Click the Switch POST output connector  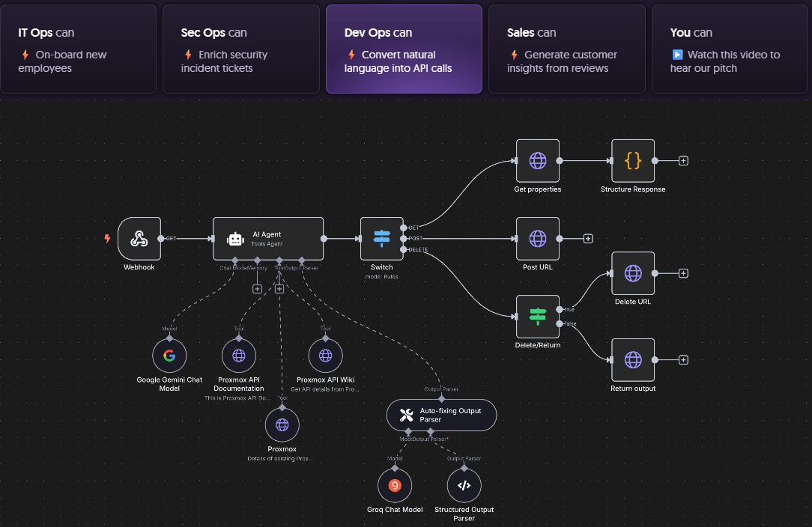point(404,239)
